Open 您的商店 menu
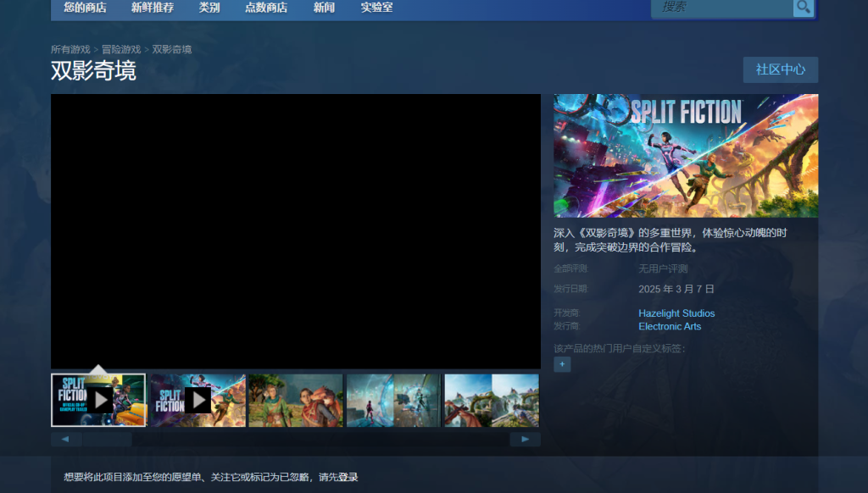 pyautogui.click(x=86, y=8)
